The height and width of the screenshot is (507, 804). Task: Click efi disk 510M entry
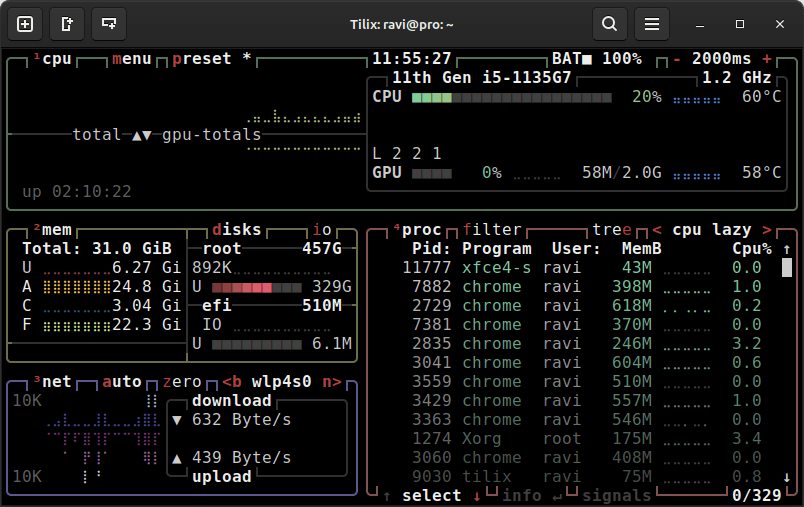(272, 306)
